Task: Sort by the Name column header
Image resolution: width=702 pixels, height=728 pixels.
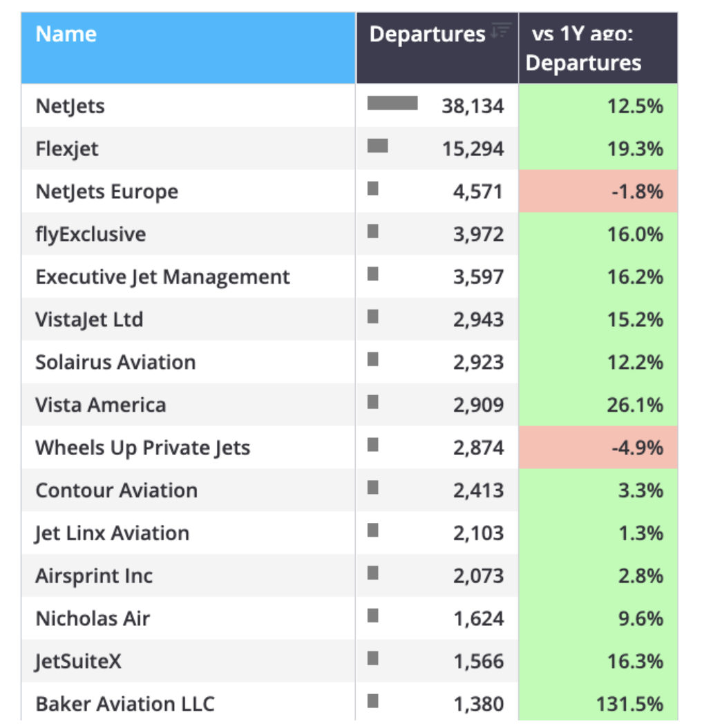Action: pos(66,35)
